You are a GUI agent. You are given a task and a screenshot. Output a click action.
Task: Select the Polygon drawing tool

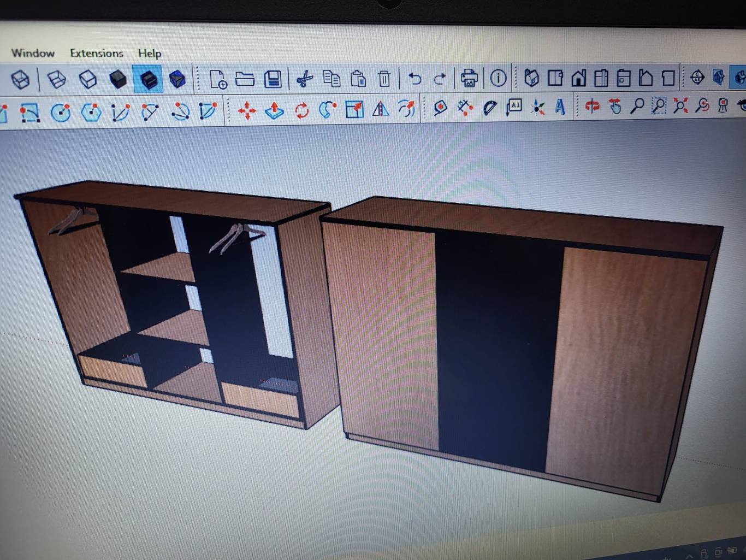coord(91,113)
